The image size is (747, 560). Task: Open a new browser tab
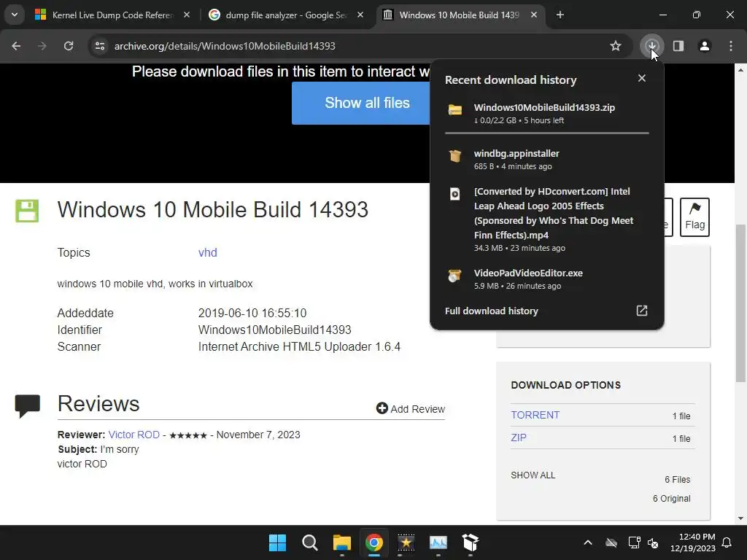[x=560, y=15]
